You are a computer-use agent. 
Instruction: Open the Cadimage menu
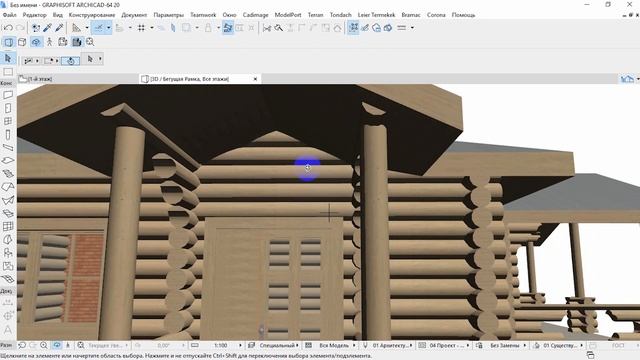pyautogui.click(x=256, y=15)
